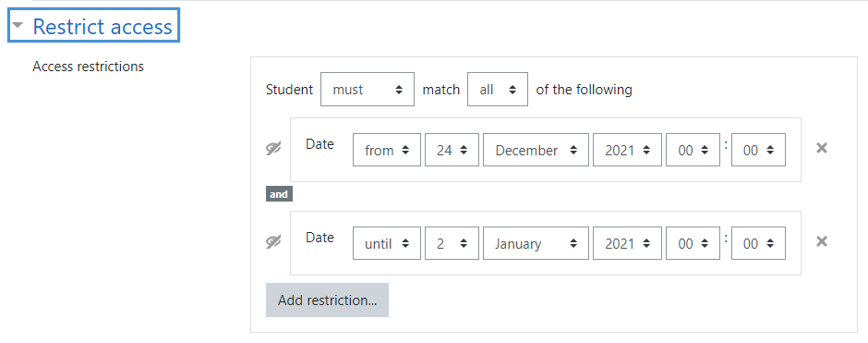Open the match all dropdown
868x343 pixels.
(x=497, y=89)
